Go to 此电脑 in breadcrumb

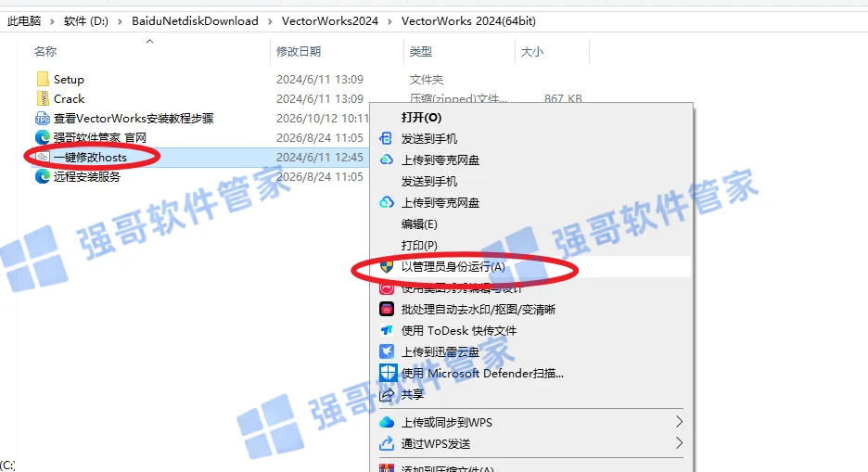point(24,21)
